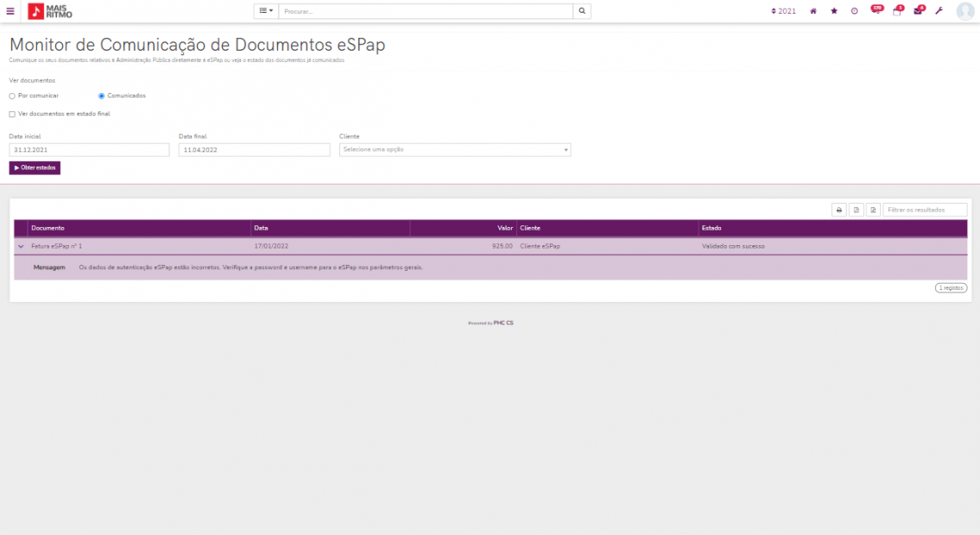Image resolution: width=980 pixels, height=535 pixels.
Task: Open calendar icon with badge 3
Action: [898, 10]
